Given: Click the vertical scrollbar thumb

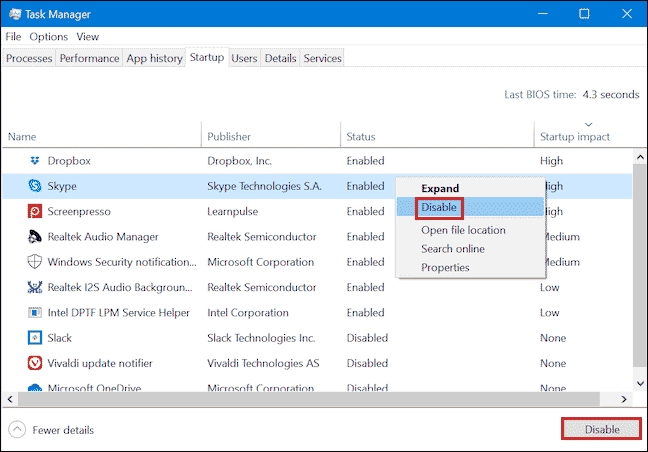Looking at the screenshot, I should click(x=640, y=265).
